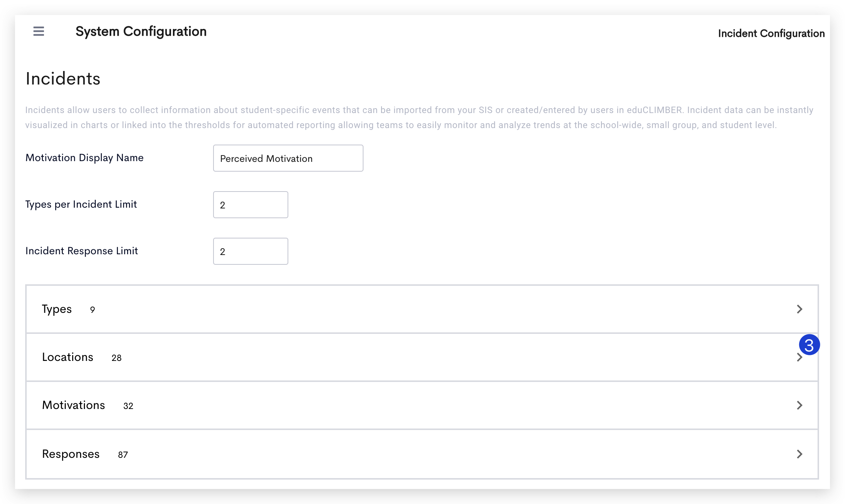Select the Incident Response Limit field

coord(250,251)
